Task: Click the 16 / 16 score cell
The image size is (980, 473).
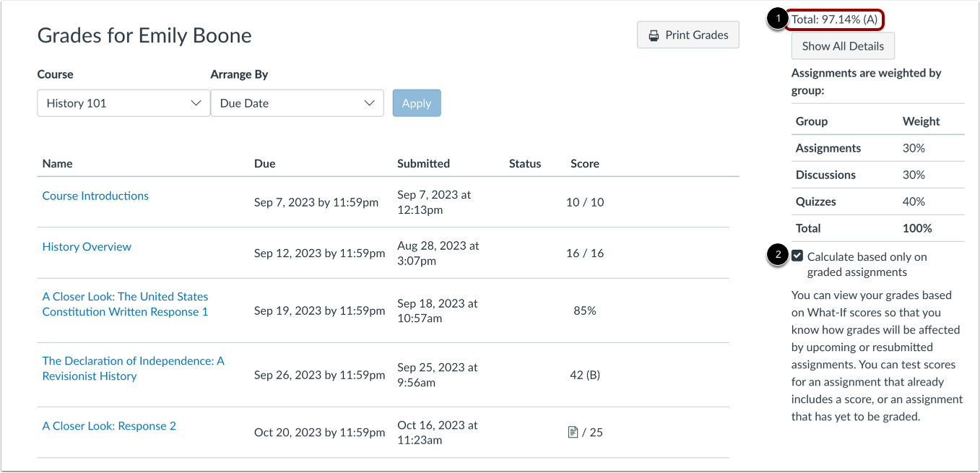Action: [x=585, y=253]
